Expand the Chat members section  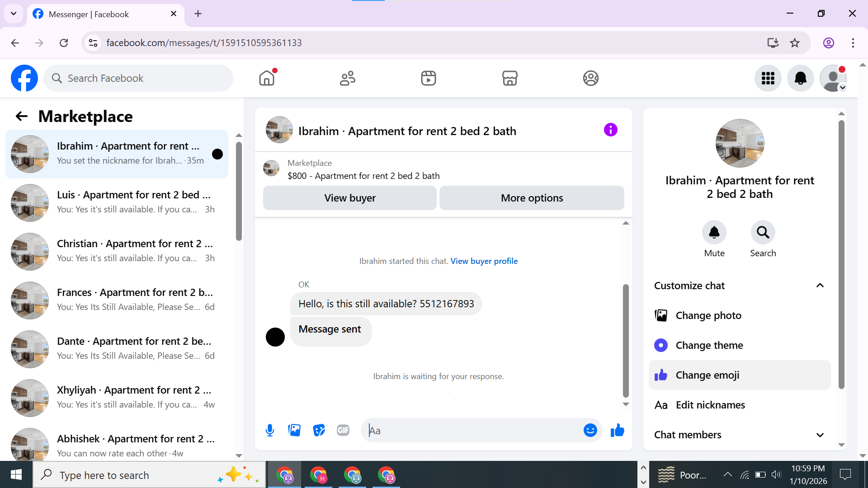[x=820, y=435]
